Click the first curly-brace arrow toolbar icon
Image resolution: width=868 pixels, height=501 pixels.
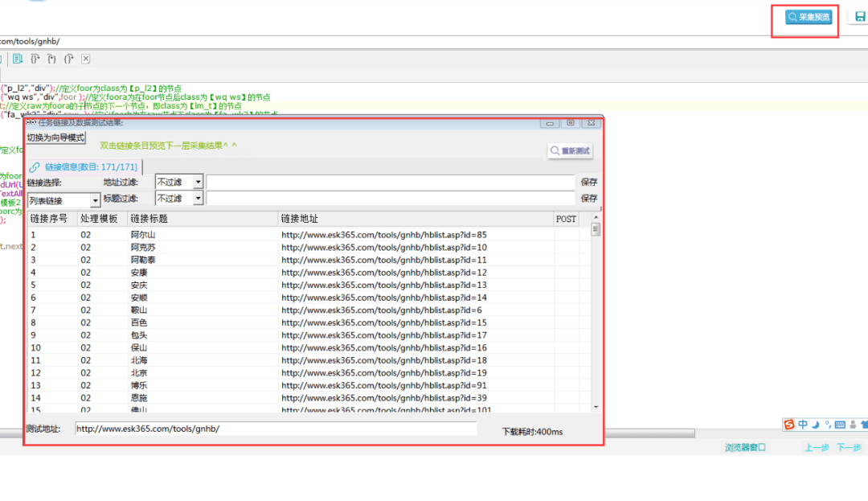[x=35, y=59]
